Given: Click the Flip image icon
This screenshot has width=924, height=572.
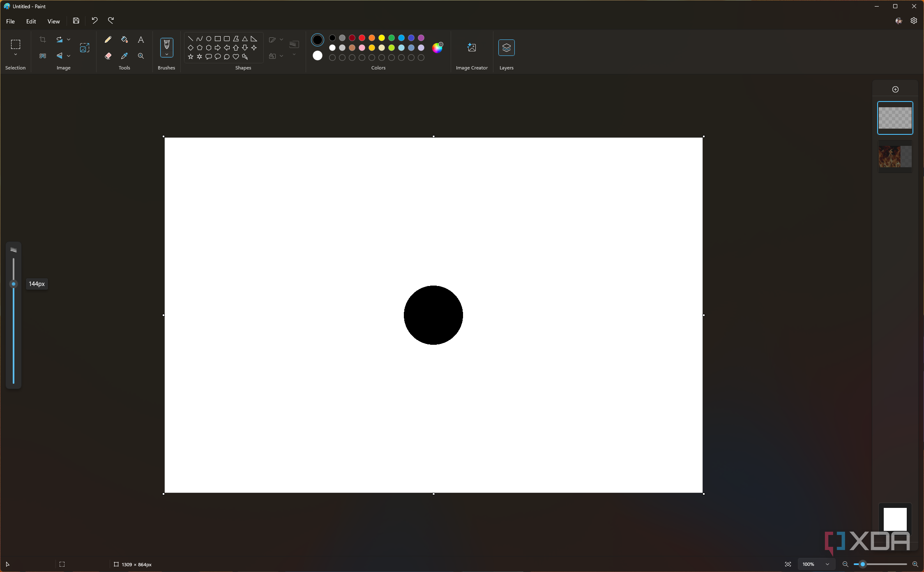Looking at the screenshot, I should [60, 56].
